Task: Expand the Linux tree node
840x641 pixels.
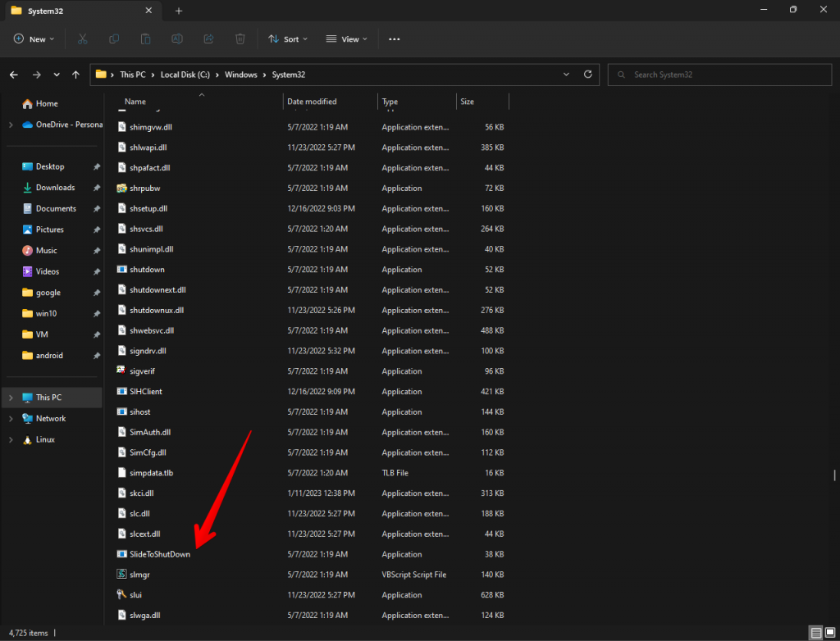Action: click(x=11, y=439)
